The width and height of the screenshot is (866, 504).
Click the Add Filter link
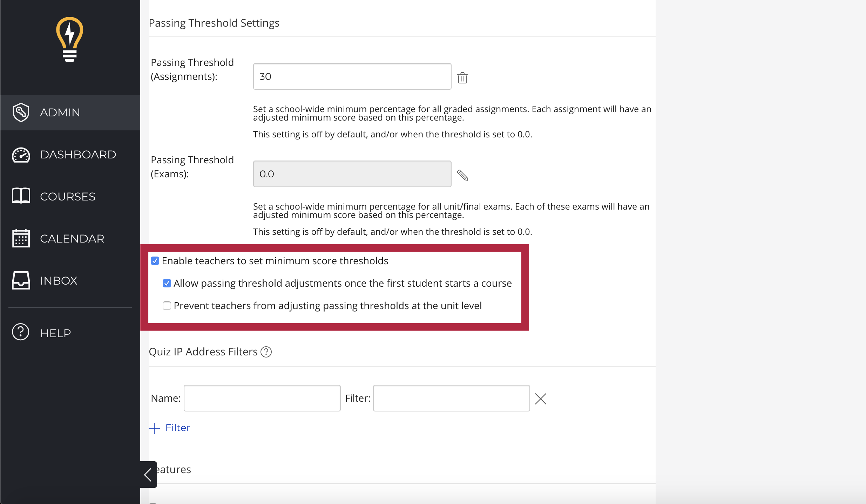coord(170,427)
